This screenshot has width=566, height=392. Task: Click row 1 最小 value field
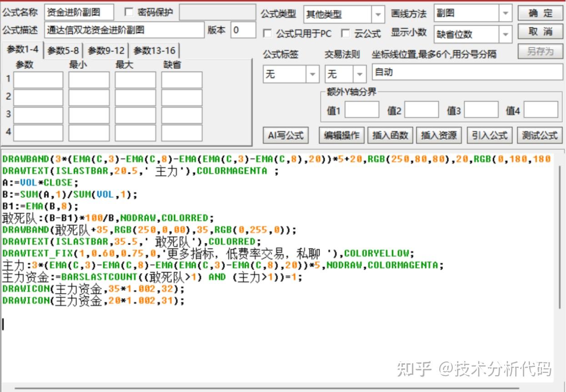pos(89,80)
